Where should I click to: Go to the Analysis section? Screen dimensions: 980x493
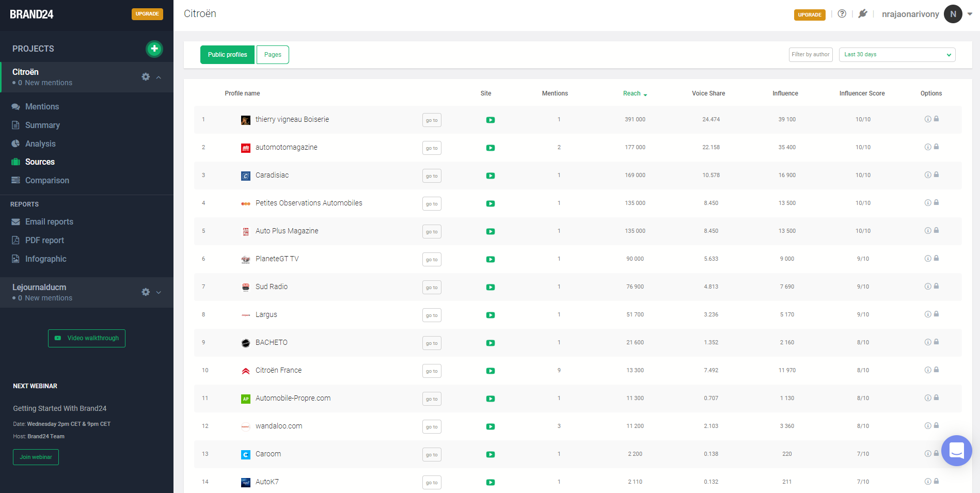pos(40,144)
